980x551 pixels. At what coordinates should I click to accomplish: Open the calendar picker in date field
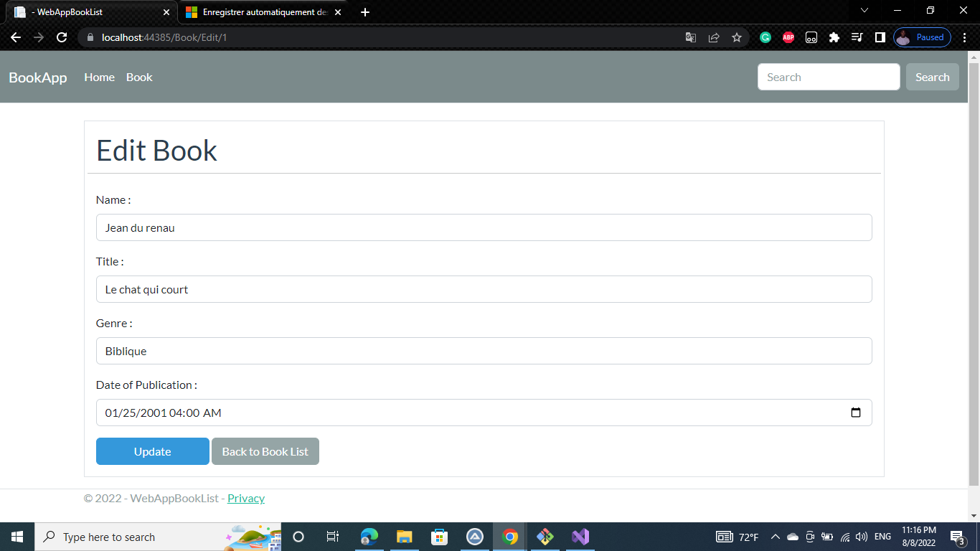tap(855, 413)
